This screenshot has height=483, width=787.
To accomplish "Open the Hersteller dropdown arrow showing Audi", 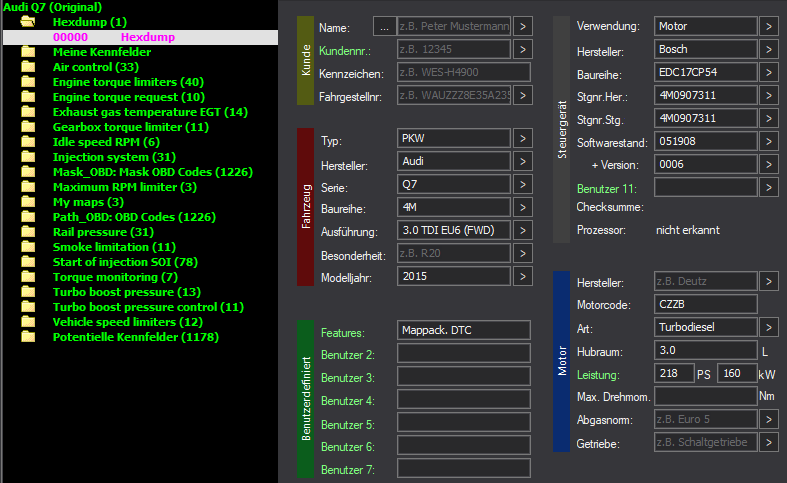I will coord(524,161).
